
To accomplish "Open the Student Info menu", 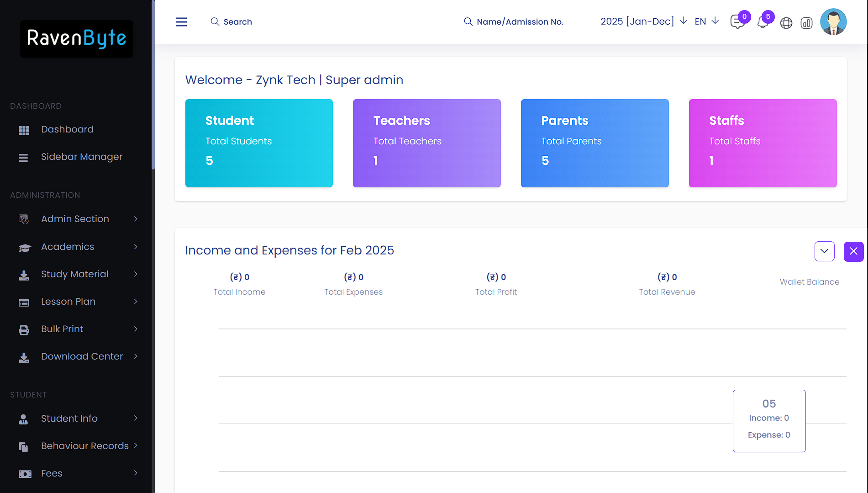I will click(x=69, y=418).
